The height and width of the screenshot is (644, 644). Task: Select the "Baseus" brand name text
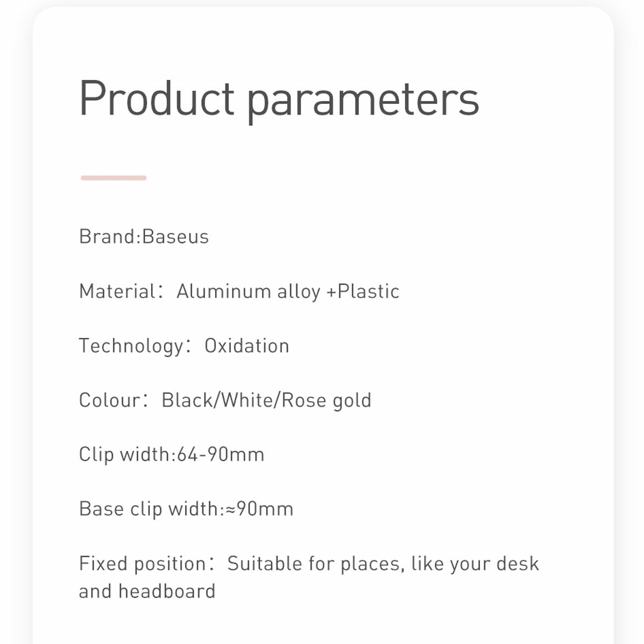pyautogui.click(x=175, y=237)
